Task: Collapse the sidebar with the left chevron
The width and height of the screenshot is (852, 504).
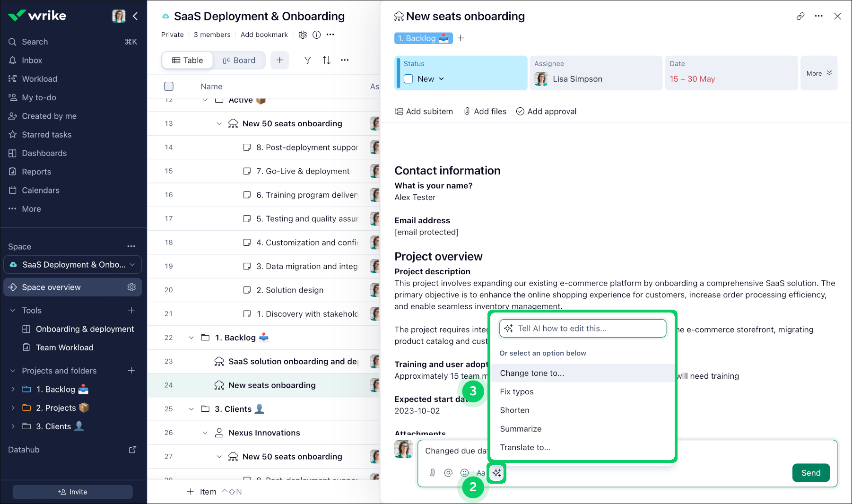Action: 135,16
